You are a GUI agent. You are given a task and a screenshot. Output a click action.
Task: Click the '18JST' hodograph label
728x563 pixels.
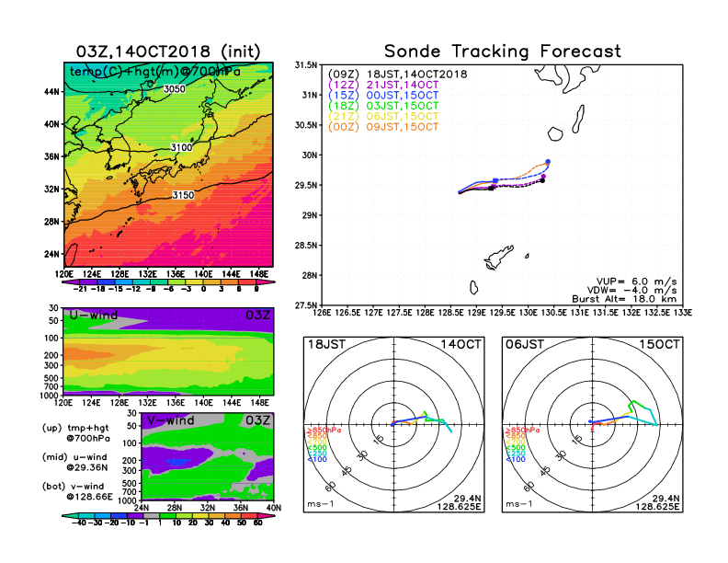click(327, 345)
